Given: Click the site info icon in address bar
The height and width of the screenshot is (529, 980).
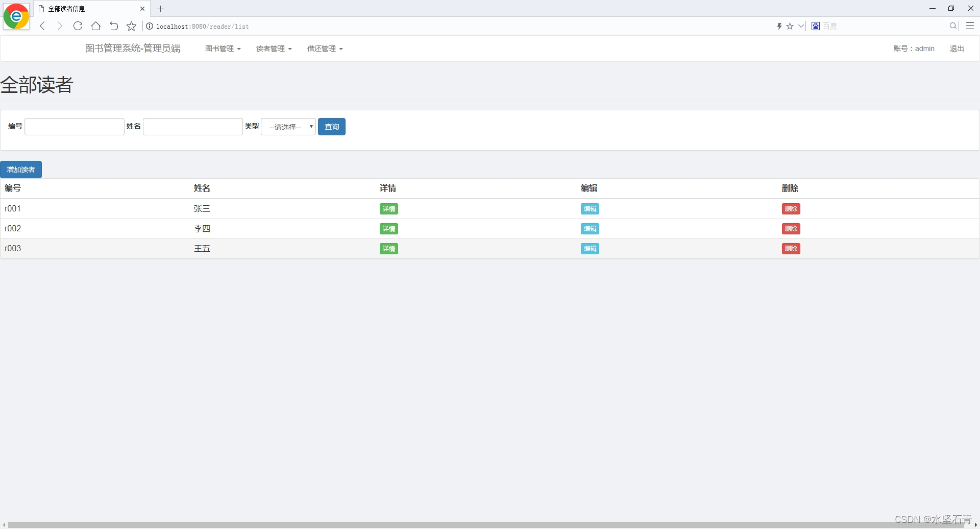Looking at the screenshot, I should point(150,26).
